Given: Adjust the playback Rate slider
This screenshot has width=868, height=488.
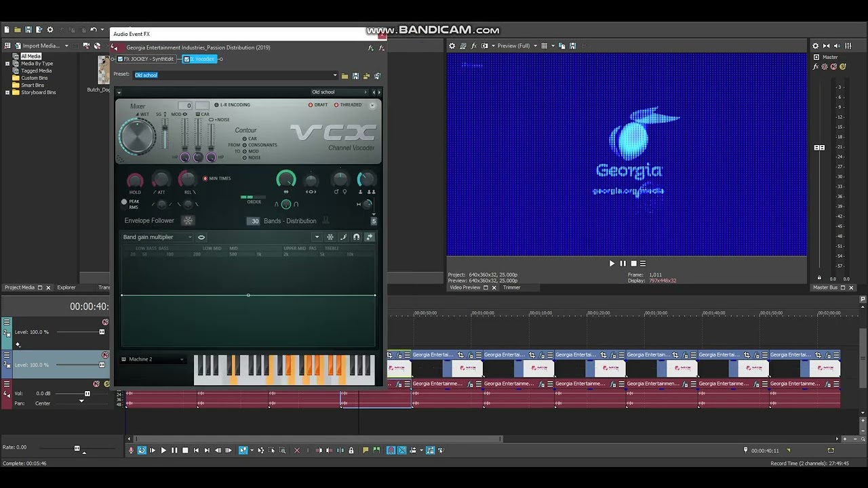Looking at the screenshot, I should click(77, 449).
